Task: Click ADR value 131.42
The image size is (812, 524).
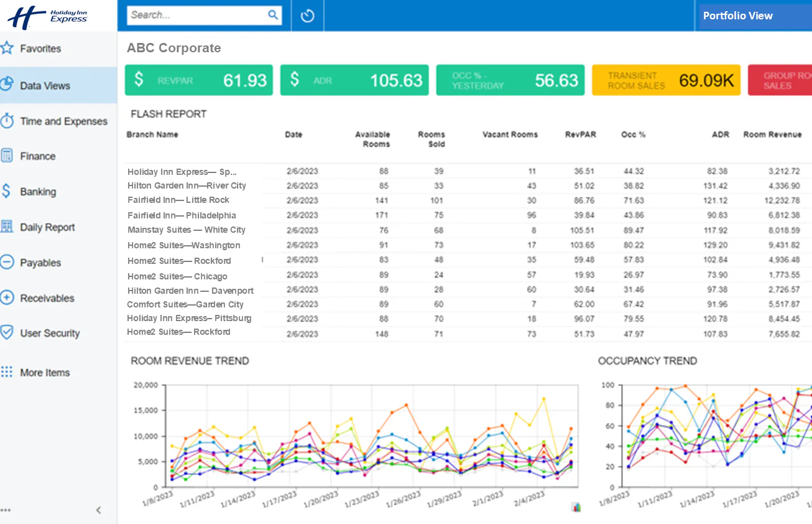Action: click(x=715, y=185)
